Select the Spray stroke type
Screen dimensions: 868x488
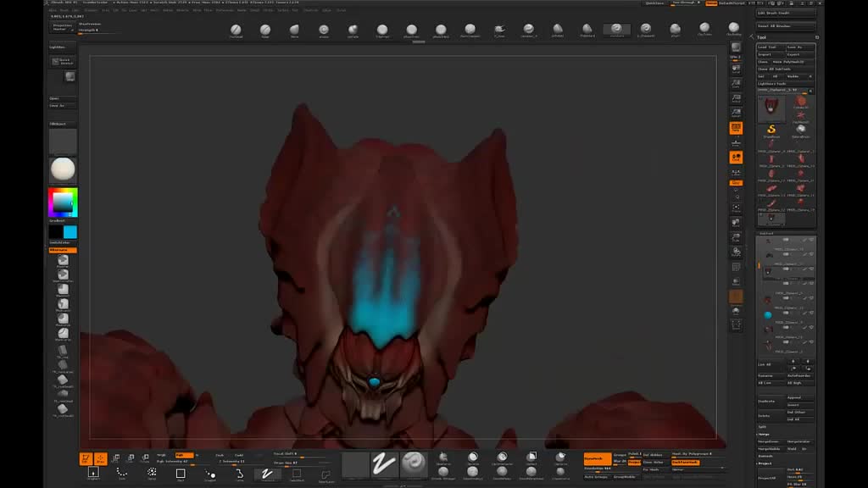[151, 474]
